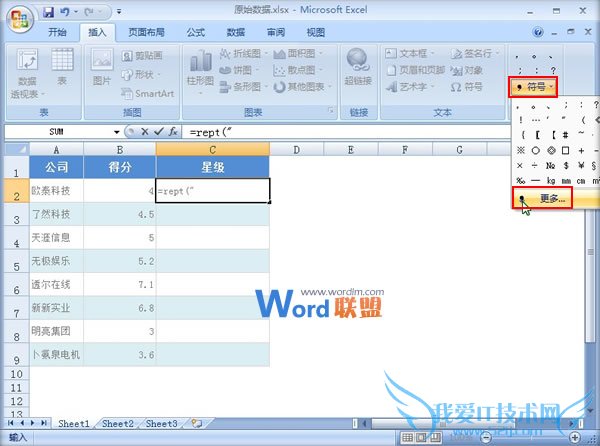Switch to the 视图 ribbon tab
Viewport: 600px width, 446px height.
(316, 33)
